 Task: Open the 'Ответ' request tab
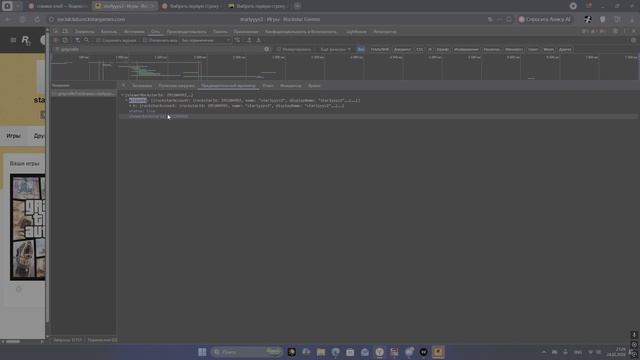268,86
